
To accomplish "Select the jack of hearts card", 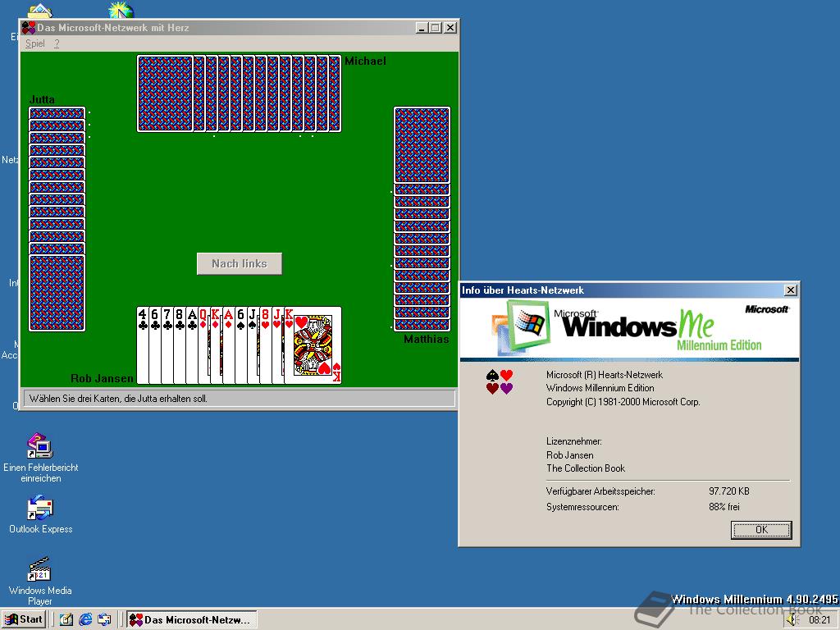I will pos(278,345).
